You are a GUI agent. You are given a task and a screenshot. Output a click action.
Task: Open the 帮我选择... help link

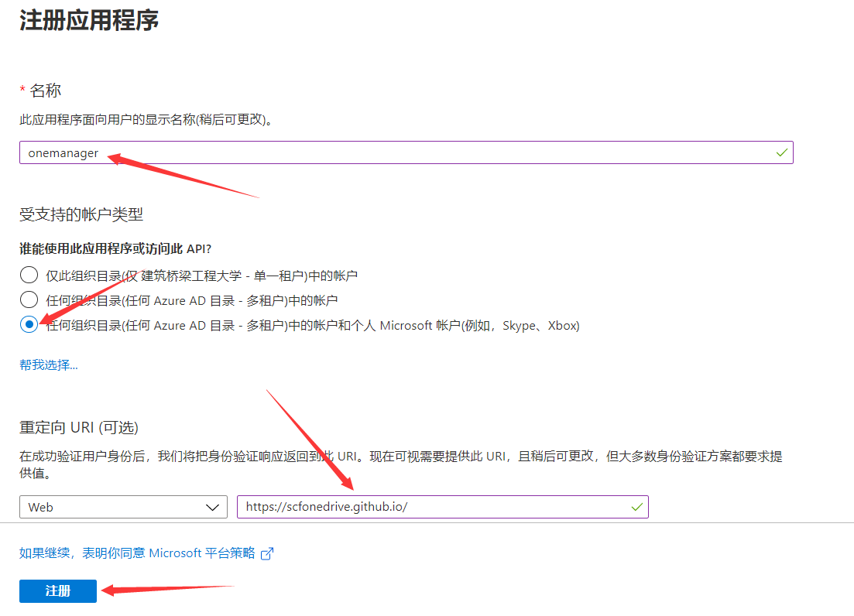(49, 364)
